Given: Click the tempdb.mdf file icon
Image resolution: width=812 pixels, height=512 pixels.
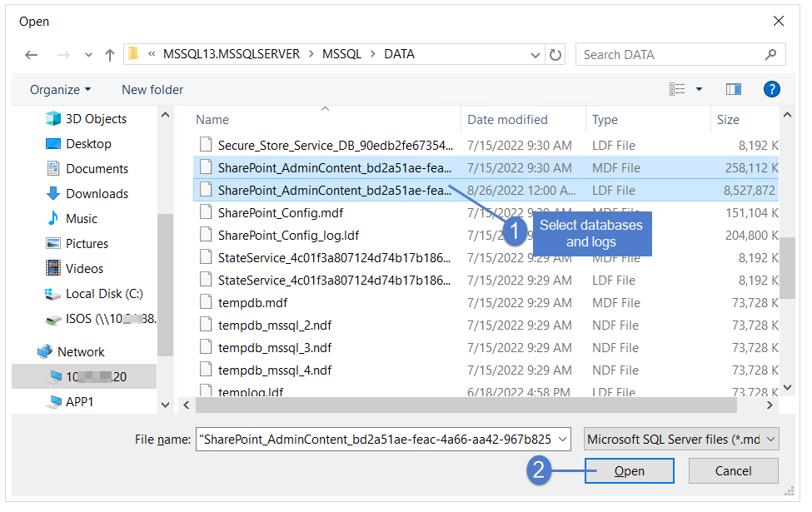Looking at the screenshot, I should pos(206,302).
